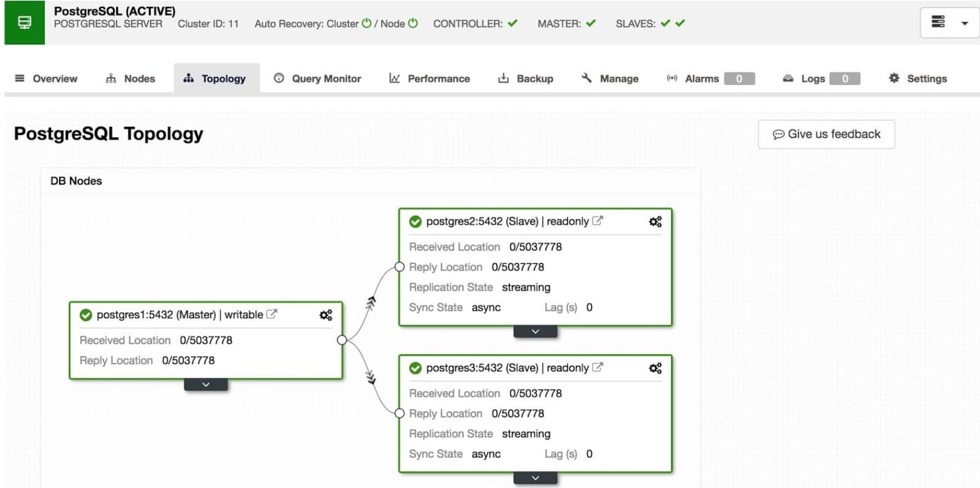The image size is (980, 488).
Task: Click the Logs count badge
Action: 845,78
